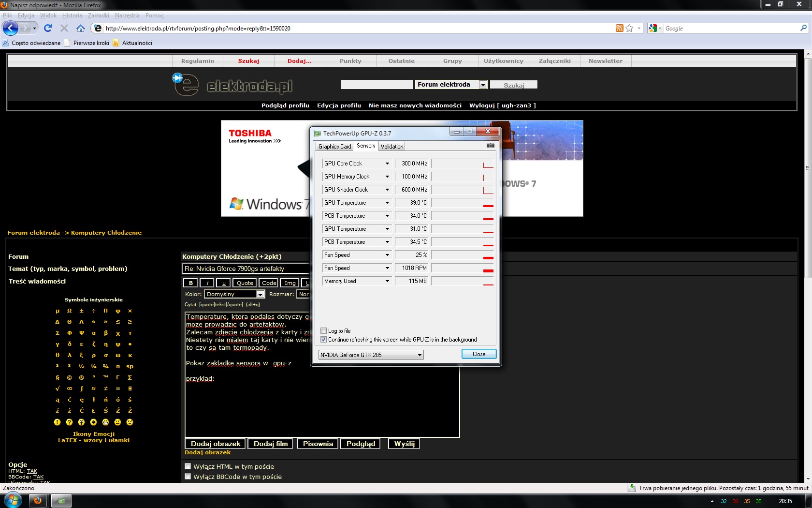
Task: Insert quote tags with the Quote button
Action: (x=245, y=283)
